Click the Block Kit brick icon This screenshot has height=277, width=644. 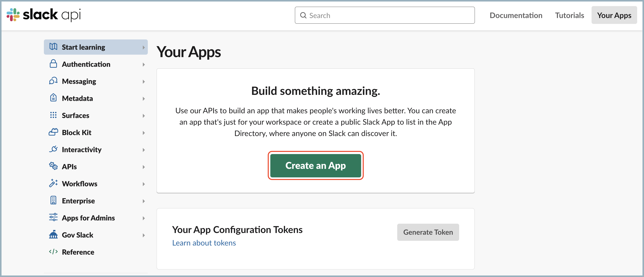tap(53, 132)
